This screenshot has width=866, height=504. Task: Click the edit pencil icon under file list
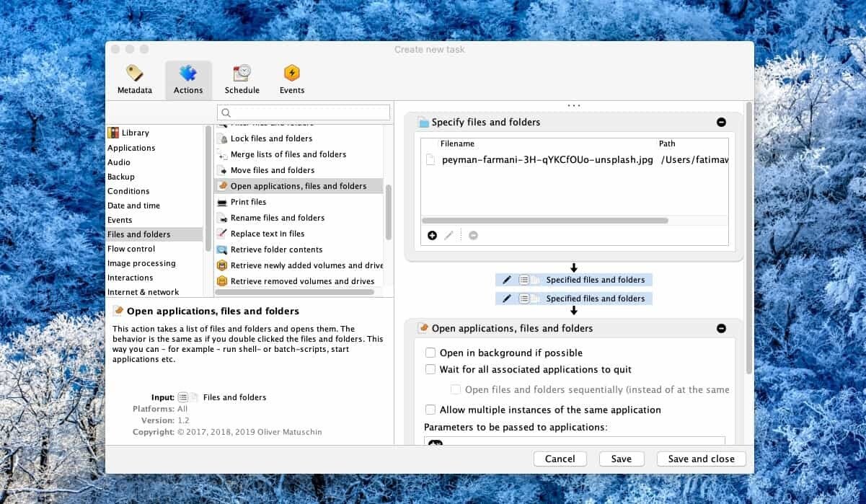coord(449,235)
